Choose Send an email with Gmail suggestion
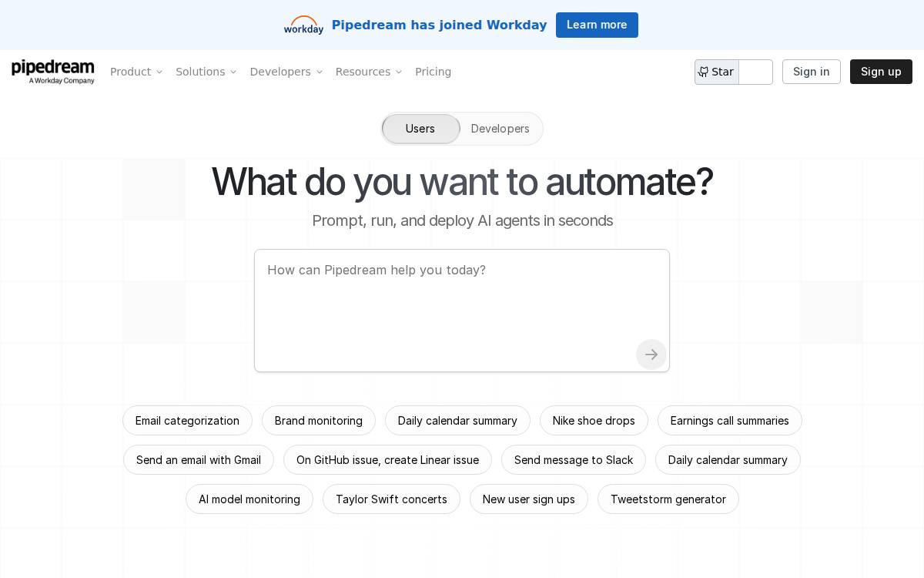Viewport: 924px width, 578px height. pyautogui.click(x=199, y=460)
